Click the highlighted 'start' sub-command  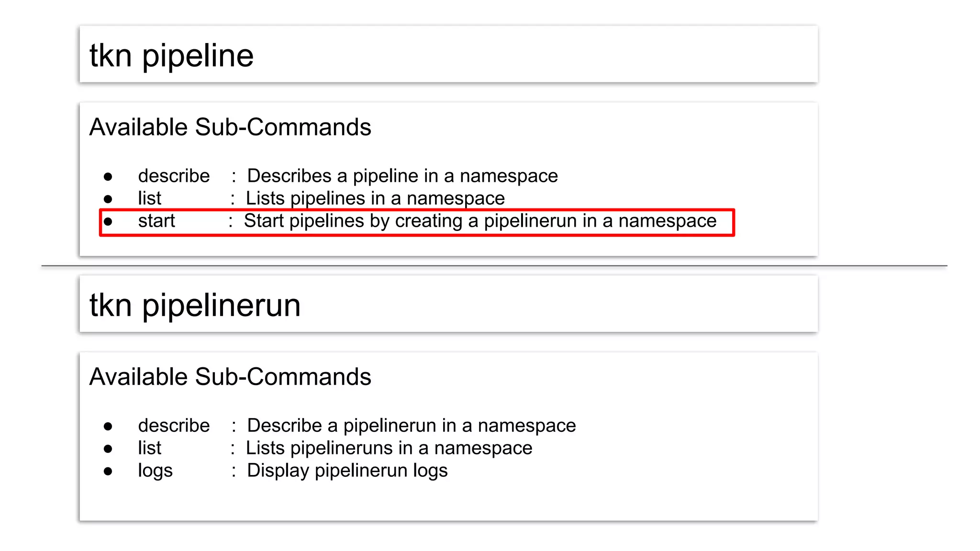[x=156, y=221]
